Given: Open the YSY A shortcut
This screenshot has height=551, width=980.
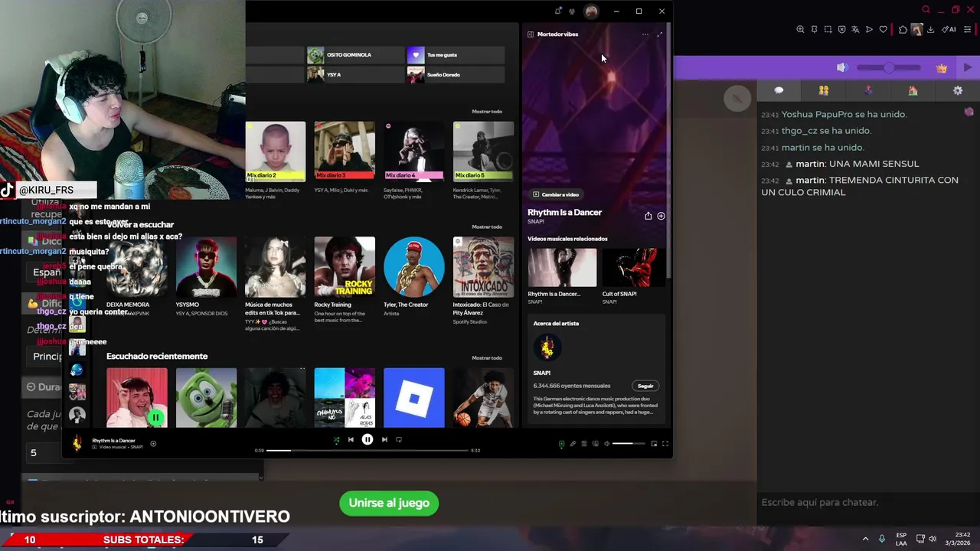Looking at the screenshot, I should [x=354, y=75].
